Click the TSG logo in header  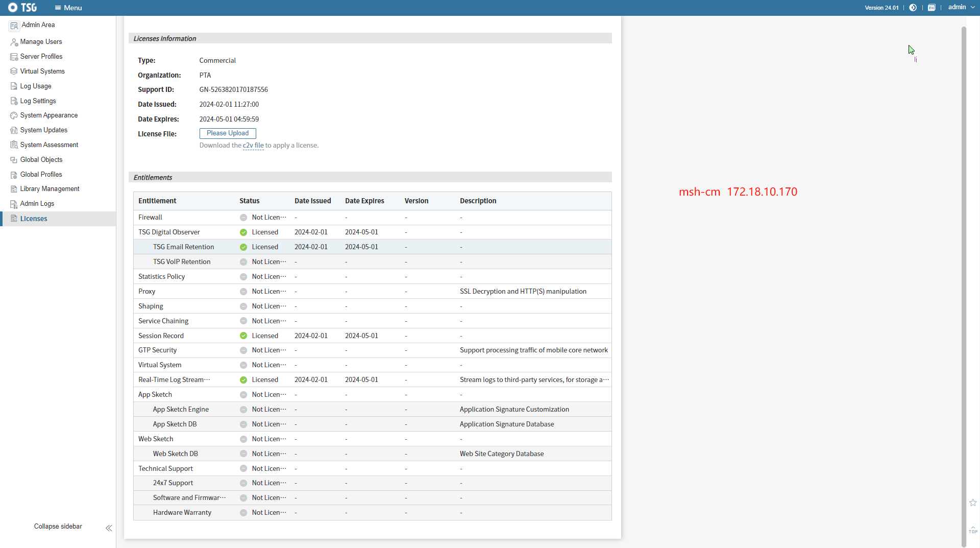point(22,8)
